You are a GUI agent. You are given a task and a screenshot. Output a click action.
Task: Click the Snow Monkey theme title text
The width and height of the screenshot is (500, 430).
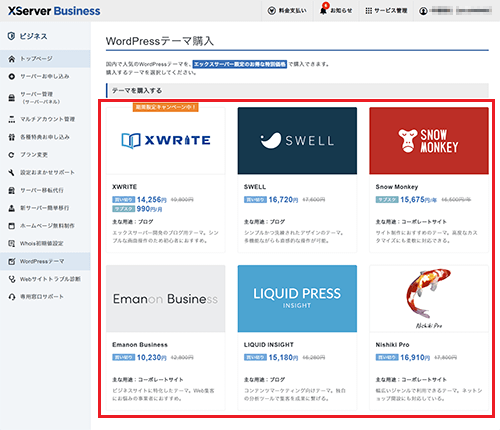(x=397, y=187)
